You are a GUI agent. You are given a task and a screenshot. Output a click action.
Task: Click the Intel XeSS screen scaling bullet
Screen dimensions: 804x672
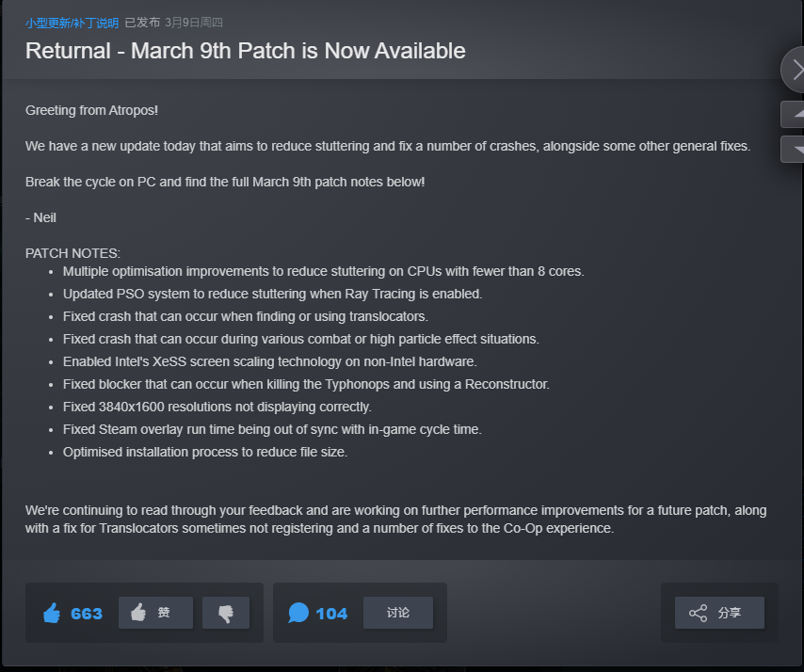coord(269,361)
